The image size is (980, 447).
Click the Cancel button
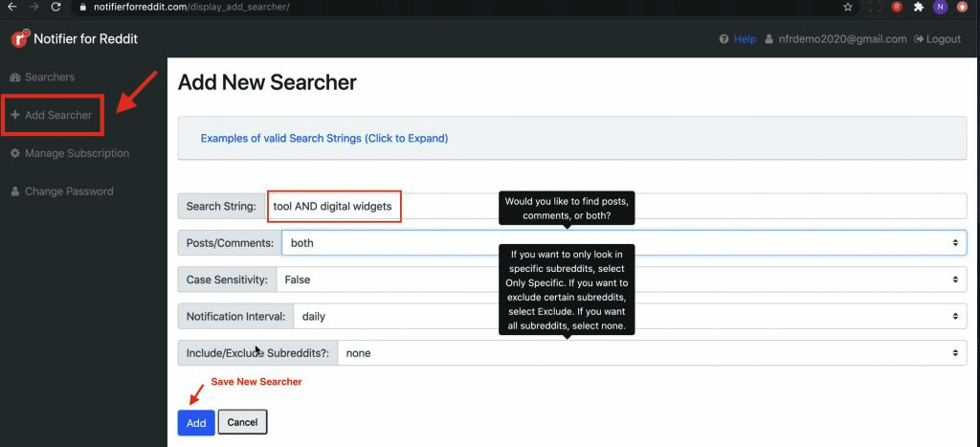click(242, 423)
